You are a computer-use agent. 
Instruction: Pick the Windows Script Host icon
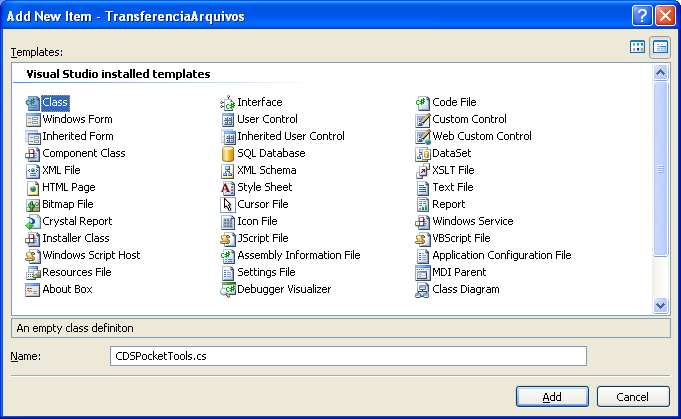click(x=33, y=256)
